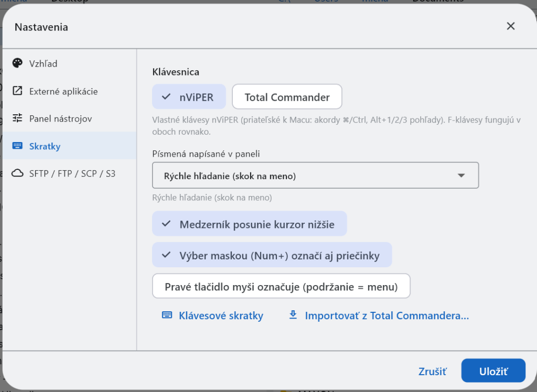Open the Externé aplikácie settings section
This screenshot has width=537, height=392.
coord(70,91)
